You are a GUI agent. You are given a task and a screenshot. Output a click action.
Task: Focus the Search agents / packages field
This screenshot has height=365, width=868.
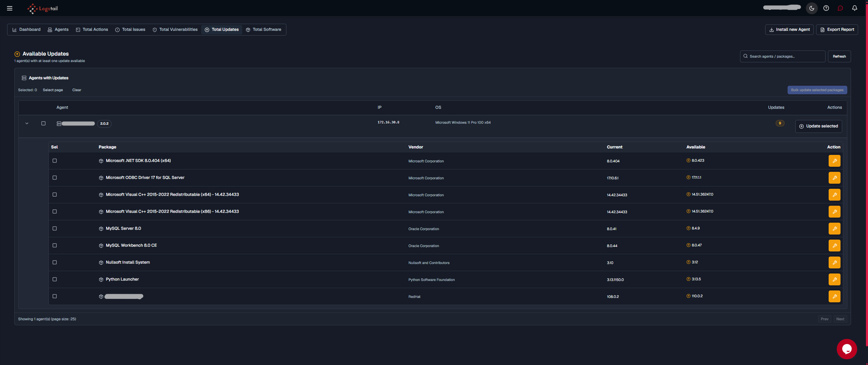click(x=782, y=56)
